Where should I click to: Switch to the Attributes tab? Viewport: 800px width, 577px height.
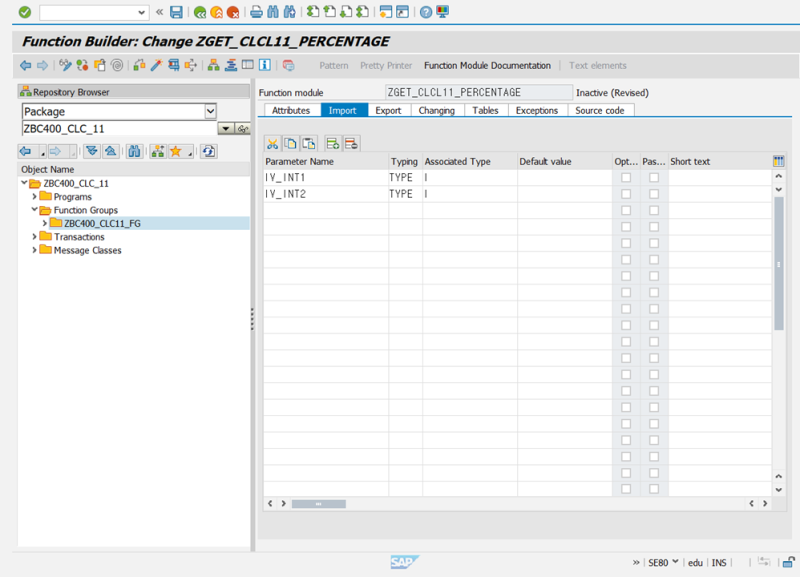coord(291,110)
